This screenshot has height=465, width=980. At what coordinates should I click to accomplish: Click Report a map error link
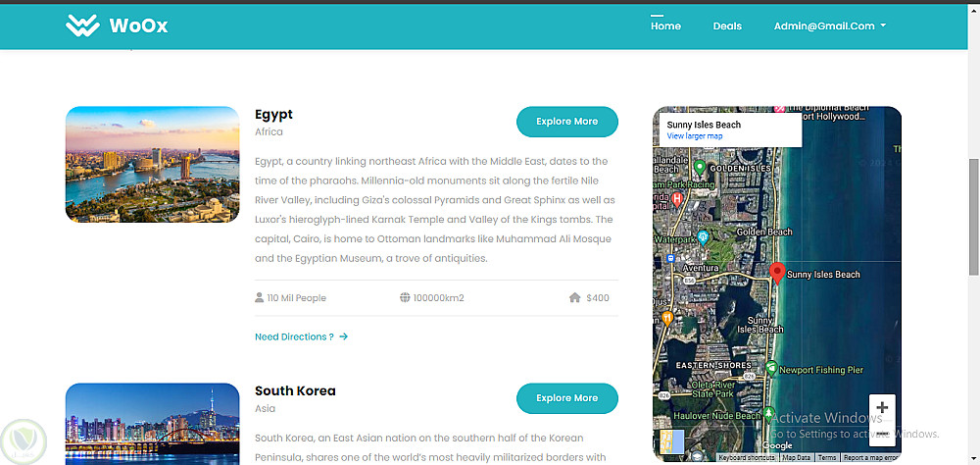click(x=870, y=457)
